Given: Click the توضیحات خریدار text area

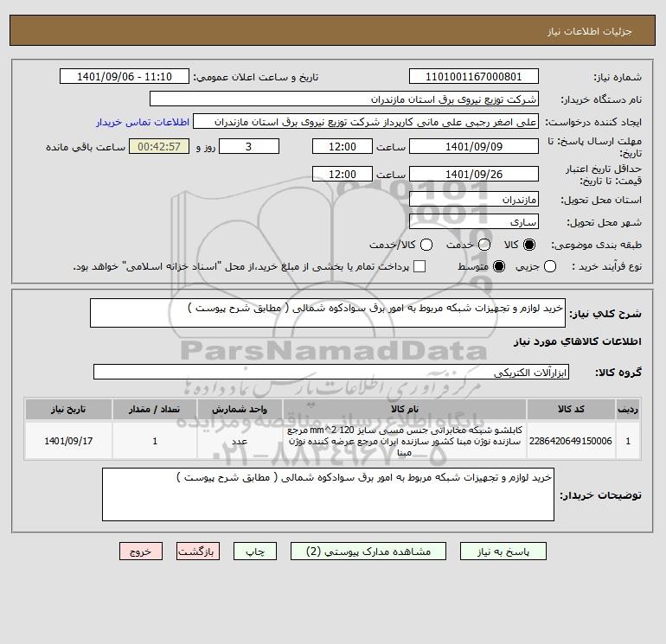Looking at the screenshot, I should click(x=328, y=494).
